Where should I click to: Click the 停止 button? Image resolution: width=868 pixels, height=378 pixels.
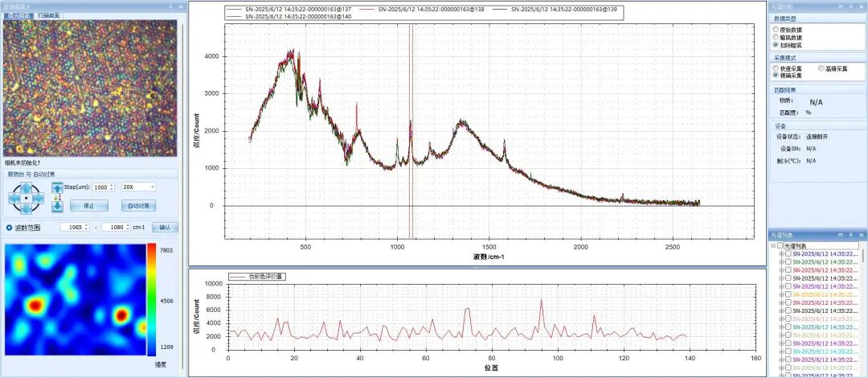(88, 206)
